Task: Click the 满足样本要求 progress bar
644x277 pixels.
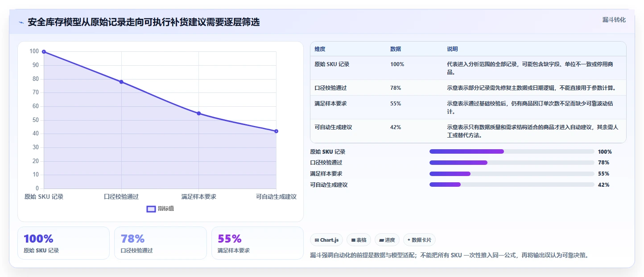Action: pyautogui.click(x=512, y=174)
